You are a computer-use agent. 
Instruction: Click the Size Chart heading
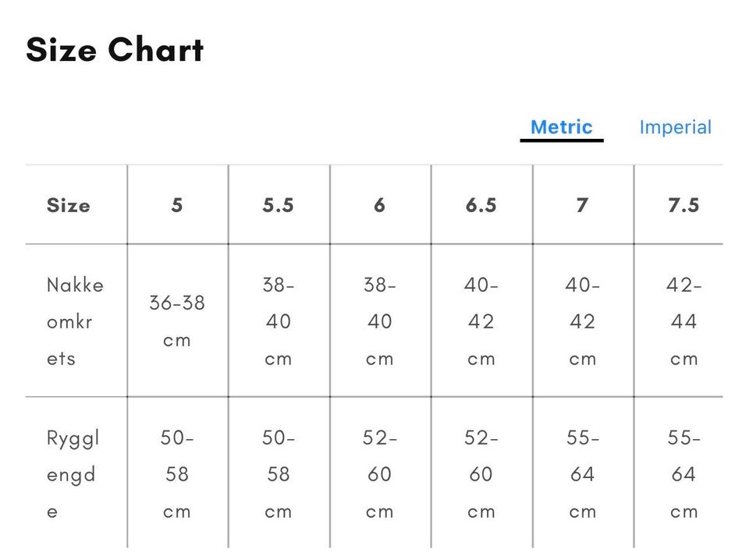pos(115,50)
